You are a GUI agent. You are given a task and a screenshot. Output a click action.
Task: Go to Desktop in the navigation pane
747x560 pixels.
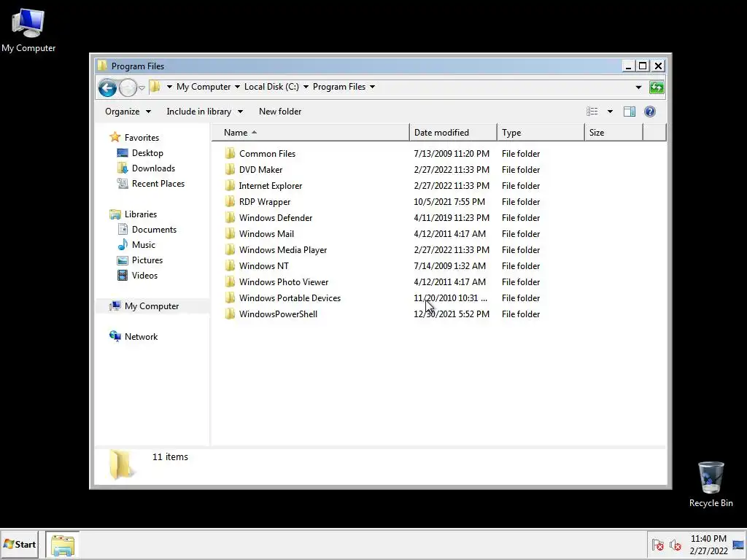(147, 153)
